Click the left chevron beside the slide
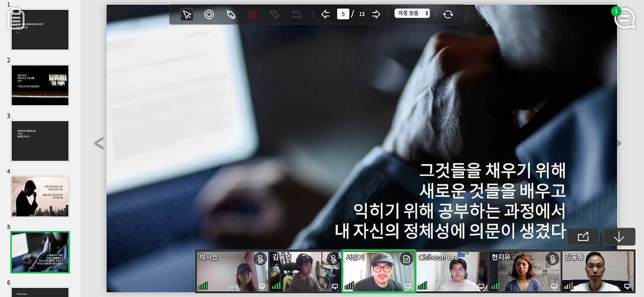The width and height of the screenshot is (644, 297). coord(99,143)
